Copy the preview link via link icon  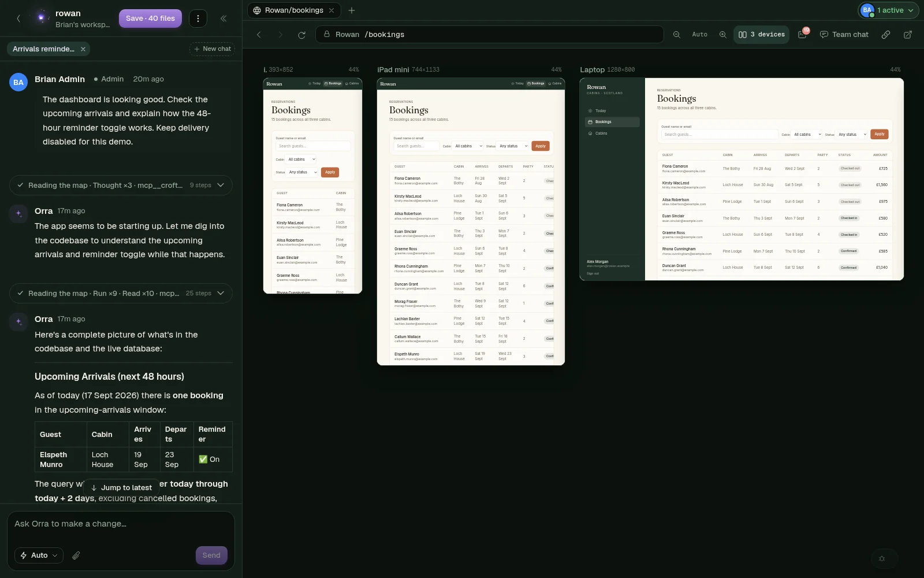point(886,35)
